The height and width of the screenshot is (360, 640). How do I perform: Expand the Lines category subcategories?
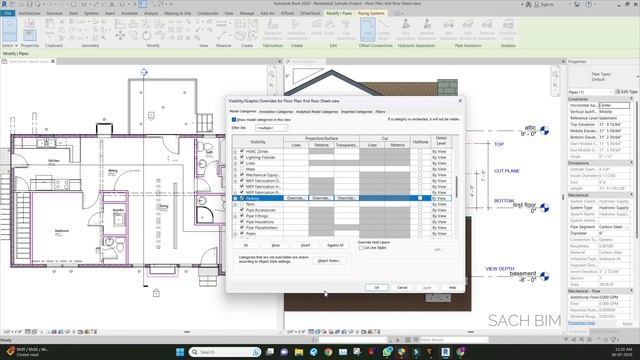click(x=235, y=163)
